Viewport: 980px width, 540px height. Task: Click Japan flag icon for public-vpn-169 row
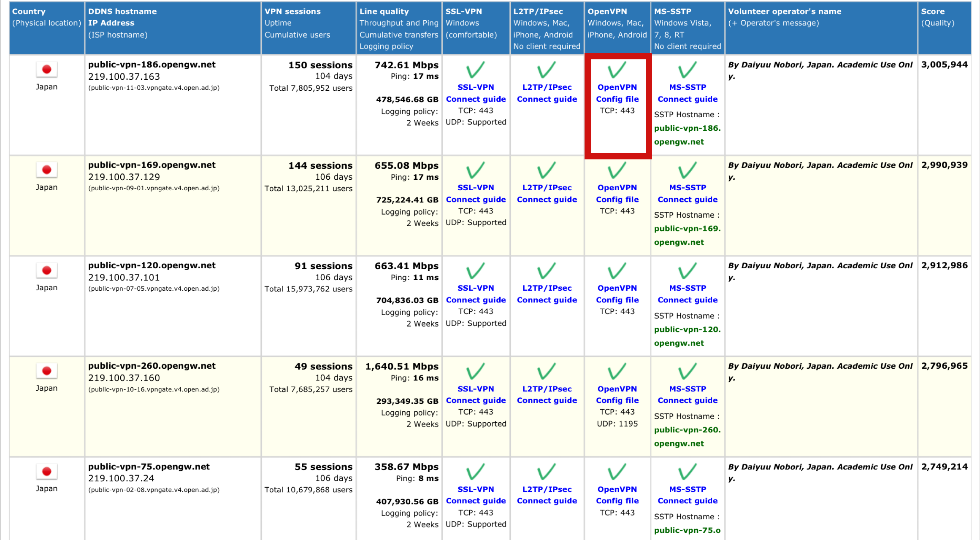(46, 170)
